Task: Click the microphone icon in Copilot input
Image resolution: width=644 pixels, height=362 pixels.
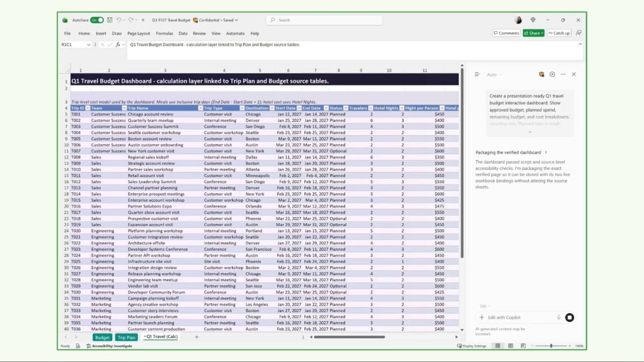Action: [x=559, y=317]
